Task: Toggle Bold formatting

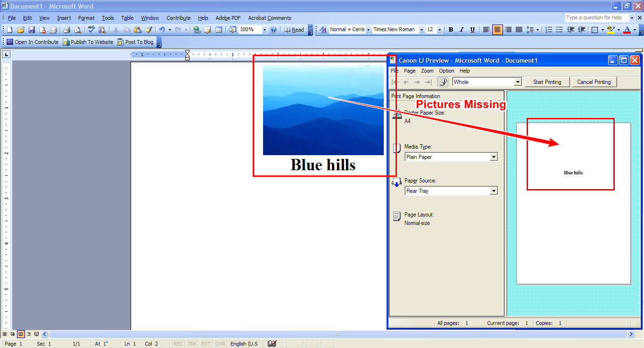Action: (451, 30)
